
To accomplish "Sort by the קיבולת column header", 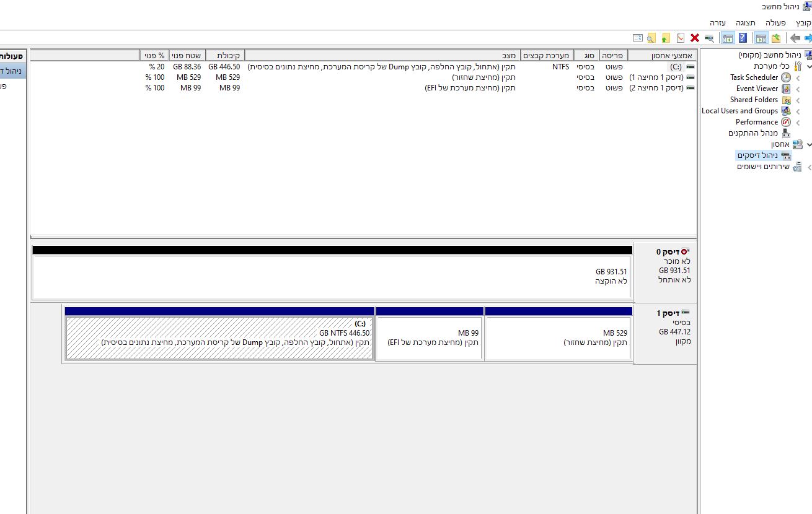I will tap(225, 56).
